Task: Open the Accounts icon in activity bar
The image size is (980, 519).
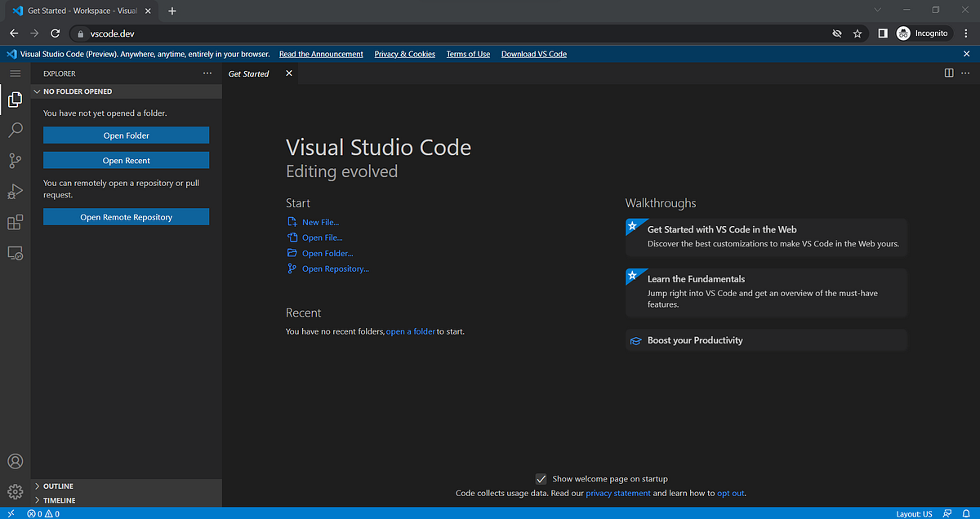Action: (x=15, y=461)
